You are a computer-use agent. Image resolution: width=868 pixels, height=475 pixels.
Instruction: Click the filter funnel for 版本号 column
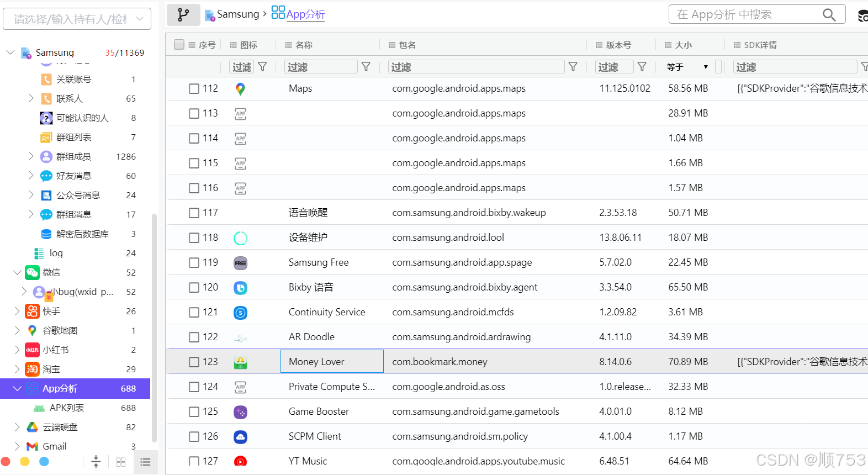[x=642, y=67]
